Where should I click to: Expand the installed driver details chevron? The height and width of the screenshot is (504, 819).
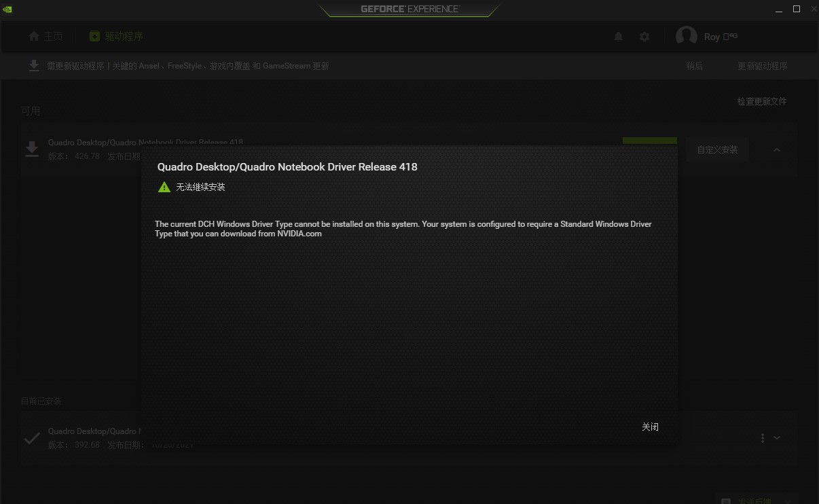pyautogui.click(x=777, y=438)
